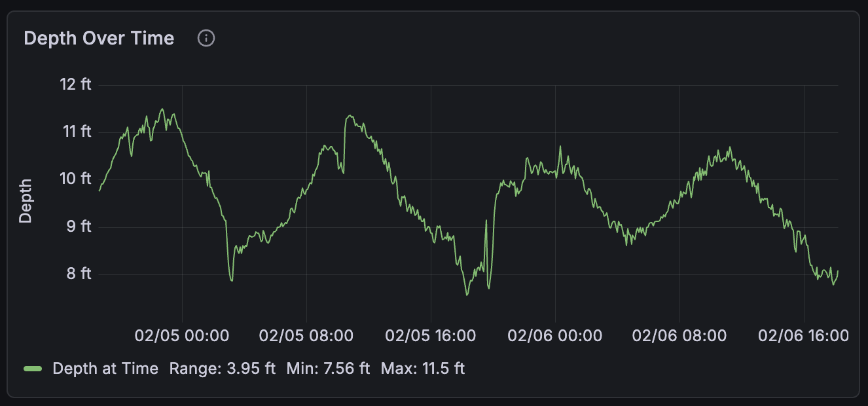Click the 02/05 08:00 time axis label
The height and width of the screenshot is (406, 868).
pos(306,336)
